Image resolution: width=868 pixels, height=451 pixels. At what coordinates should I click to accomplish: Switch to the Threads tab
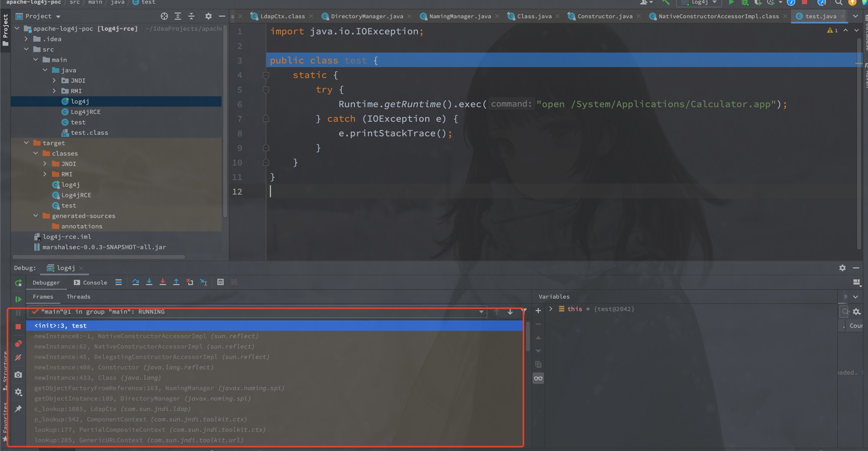click(x=78, y=297)
